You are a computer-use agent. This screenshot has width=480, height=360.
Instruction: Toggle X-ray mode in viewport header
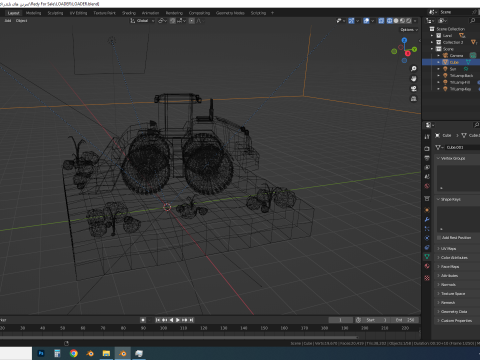click(x=381, y=21)
